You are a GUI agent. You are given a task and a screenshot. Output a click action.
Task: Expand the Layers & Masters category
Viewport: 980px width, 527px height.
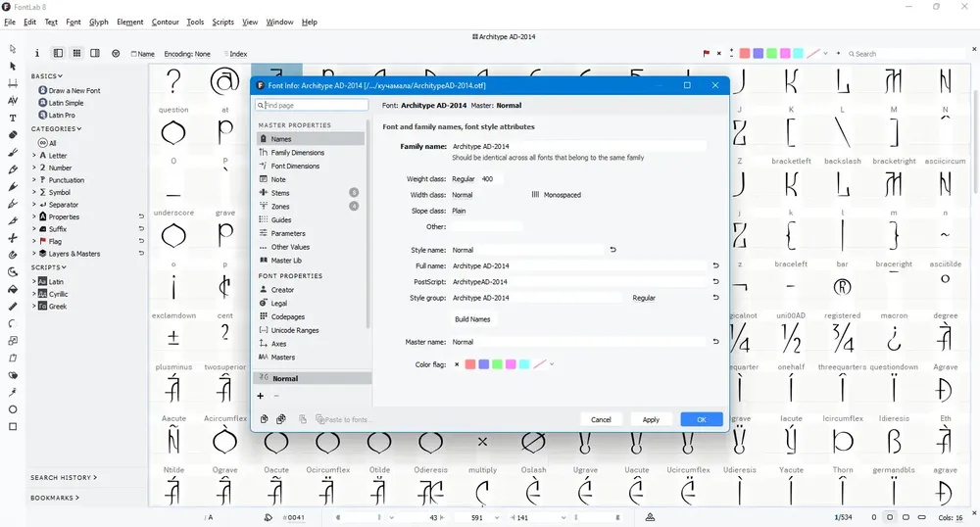point(34,254)
